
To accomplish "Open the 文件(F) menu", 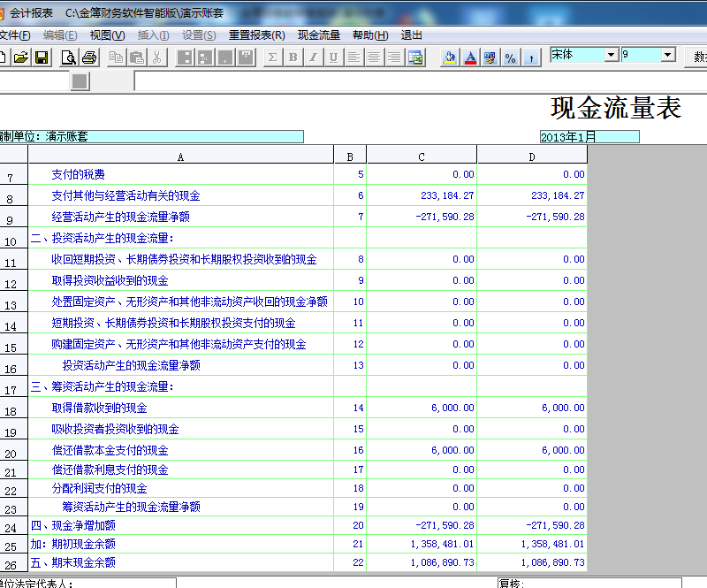I will [15, 35].
